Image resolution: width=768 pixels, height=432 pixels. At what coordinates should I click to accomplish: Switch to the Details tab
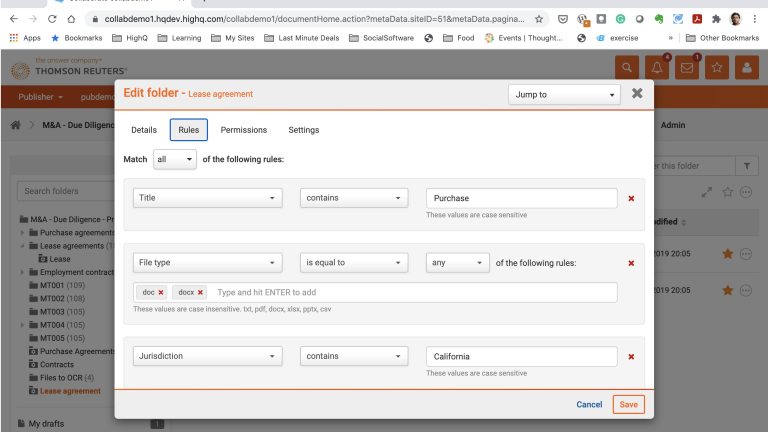click(144, 130)
